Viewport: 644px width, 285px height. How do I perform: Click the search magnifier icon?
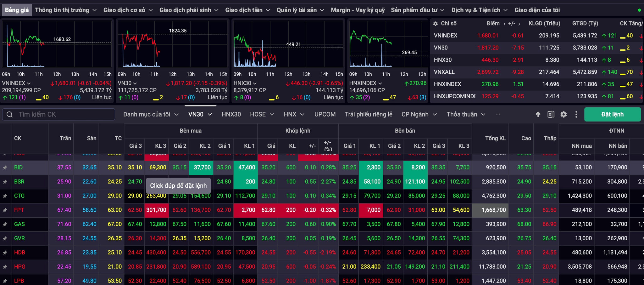[10, 114]
